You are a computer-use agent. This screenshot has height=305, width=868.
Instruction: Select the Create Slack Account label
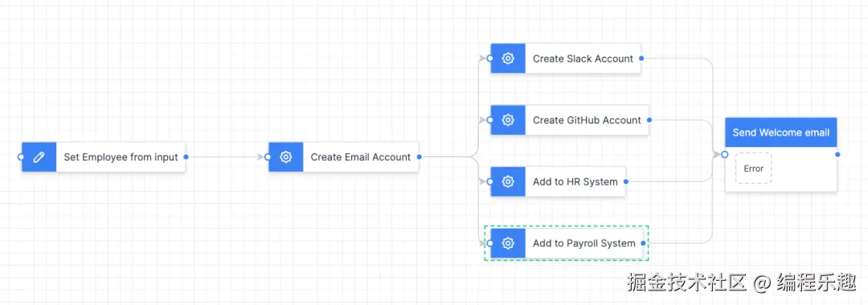tap(583, 59)
